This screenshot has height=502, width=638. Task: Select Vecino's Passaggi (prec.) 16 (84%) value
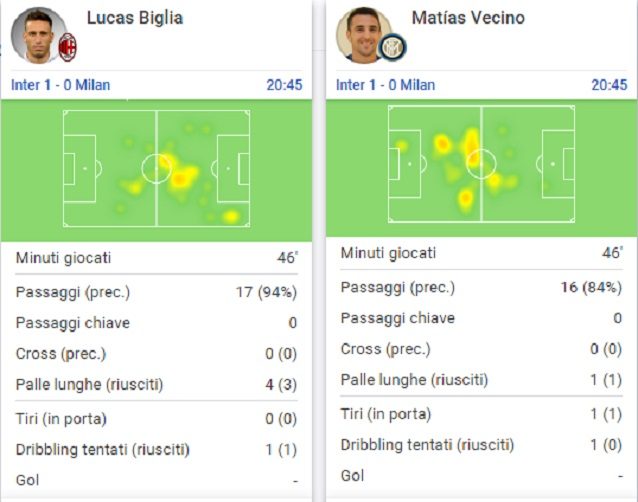(x=591, y=288)
